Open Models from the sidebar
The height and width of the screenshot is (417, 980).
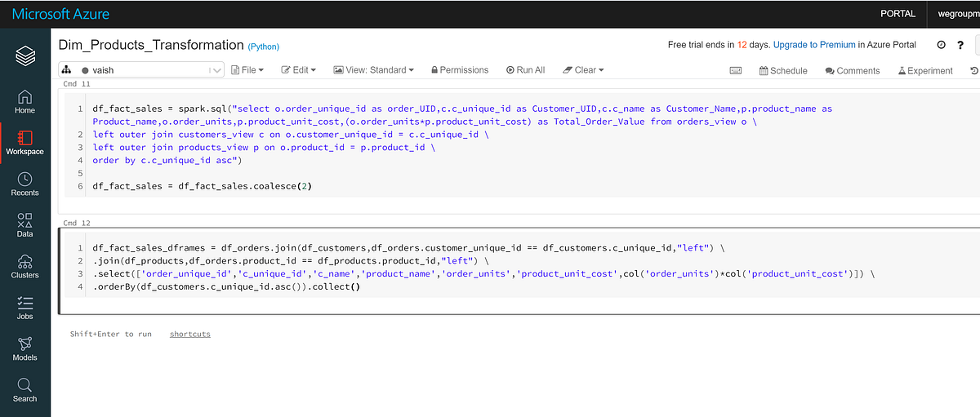click(x=24, y=348)
